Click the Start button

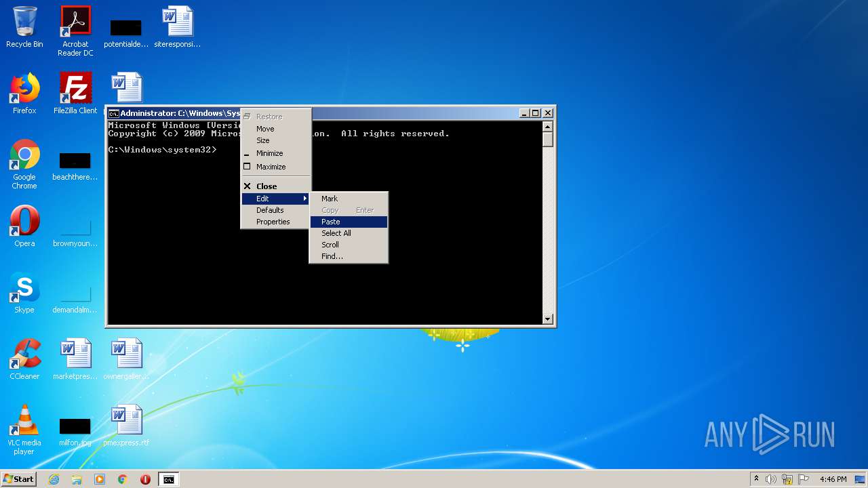(x=19, y=479)
